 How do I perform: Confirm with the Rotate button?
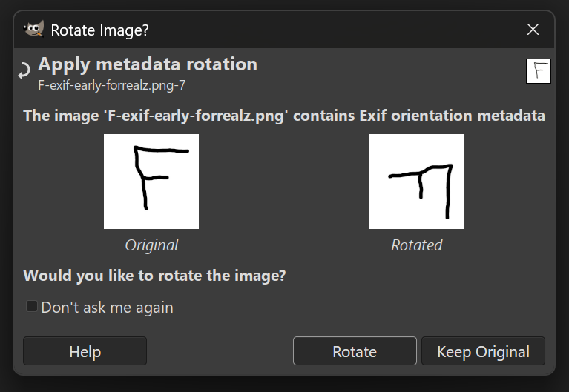[x=355, y=351]
